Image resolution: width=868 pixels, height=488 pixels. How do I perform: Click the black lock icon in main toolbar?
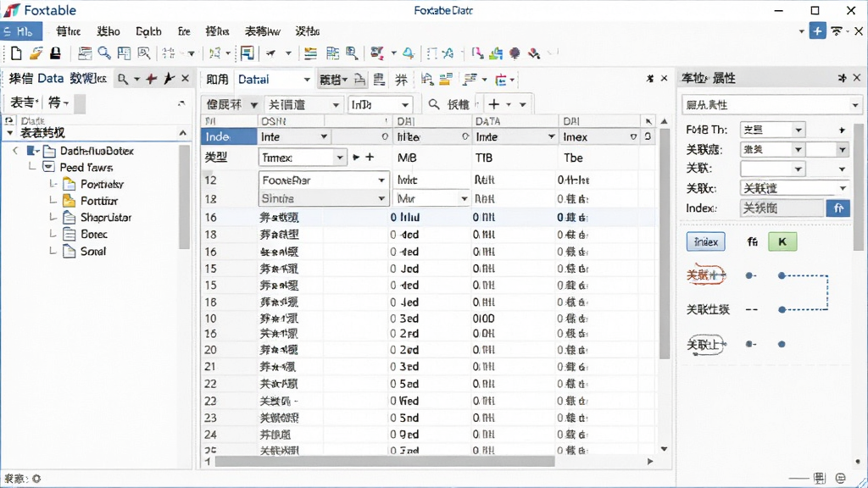(x=55, y=53)
